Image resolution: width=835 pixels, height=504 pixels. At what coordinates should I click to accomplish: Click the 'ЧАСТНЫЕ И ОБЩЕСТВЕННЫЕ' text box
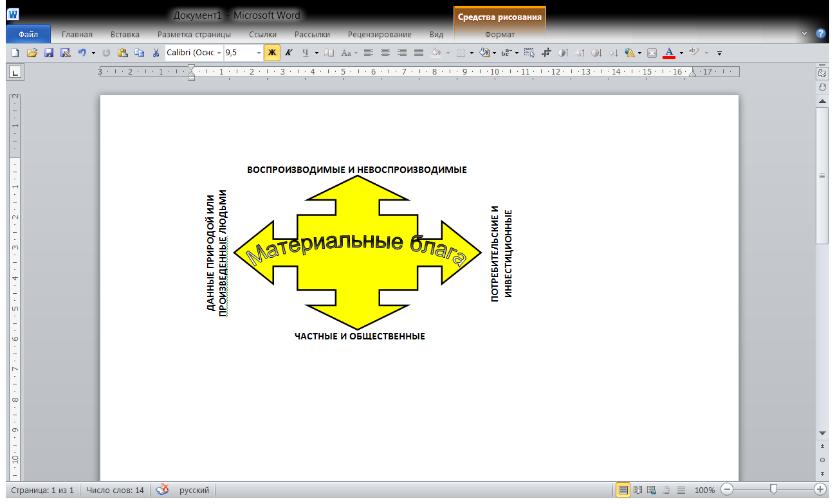point(360,336)
